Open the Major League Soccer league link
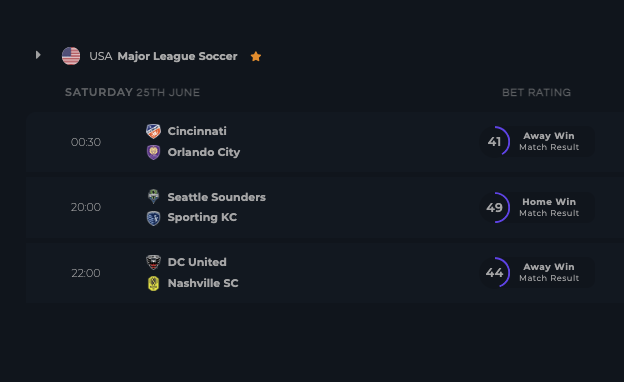The image size is (624, 382). (177, 57)
